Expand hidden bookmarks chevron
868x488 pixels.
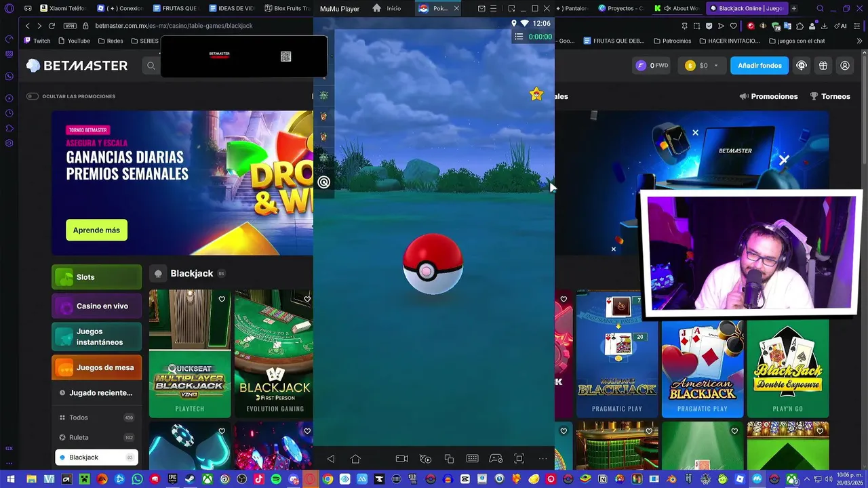pos(860,41)
